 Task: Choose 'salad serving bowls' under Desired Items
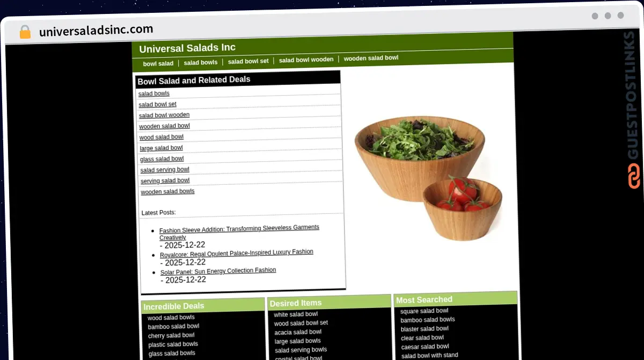301,350
